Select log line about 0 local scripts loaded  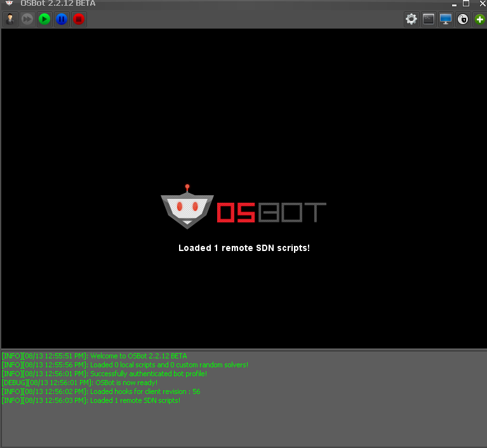pyautogui.click(x=125, y=365)
